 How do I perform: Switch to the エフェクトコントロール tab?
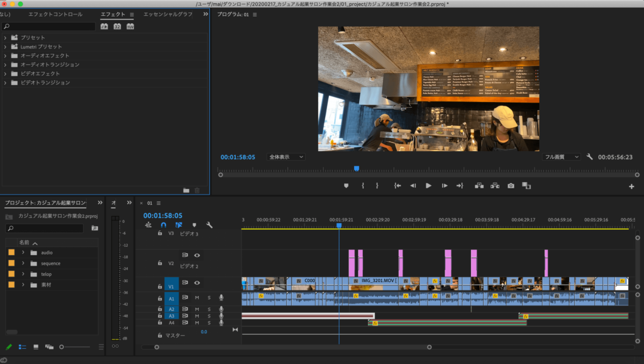coord(55,14)
